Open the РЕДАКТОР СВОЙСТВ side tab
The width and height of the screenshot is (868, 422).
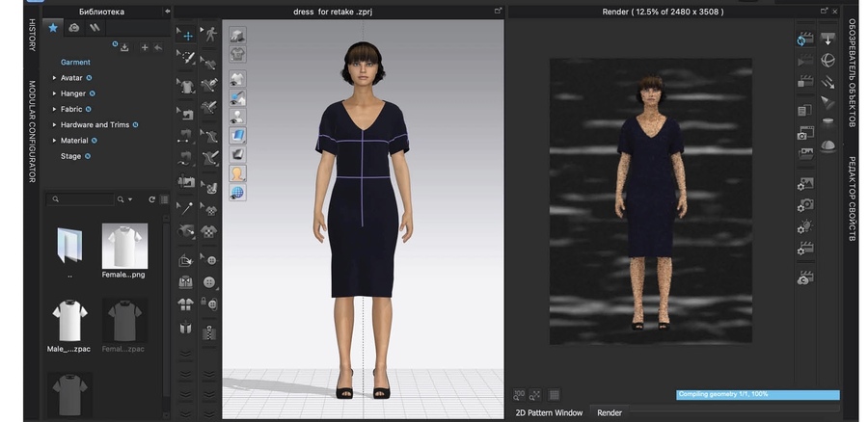852,198
